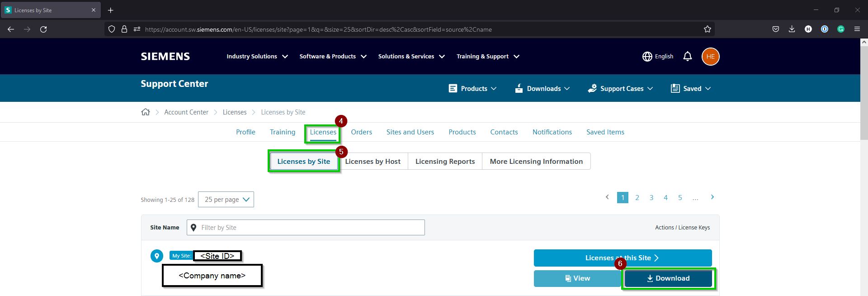Viewport: 868px width, 296px height.
Task: Click the Licenses by Site breadcrumb text
Action: point(283,112)
